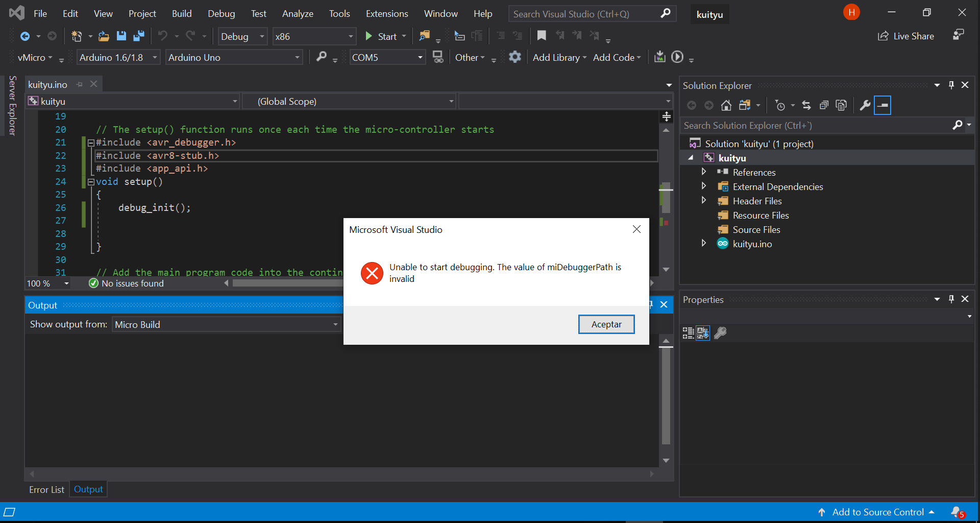Screen dimensions: 980x523
Task: Click the Build and Upload icon
Action: tap(659, 57)
